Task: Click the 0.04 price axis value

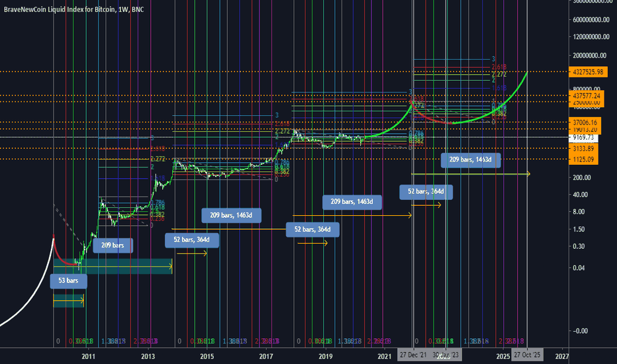Action: click(x=579, y=267)
